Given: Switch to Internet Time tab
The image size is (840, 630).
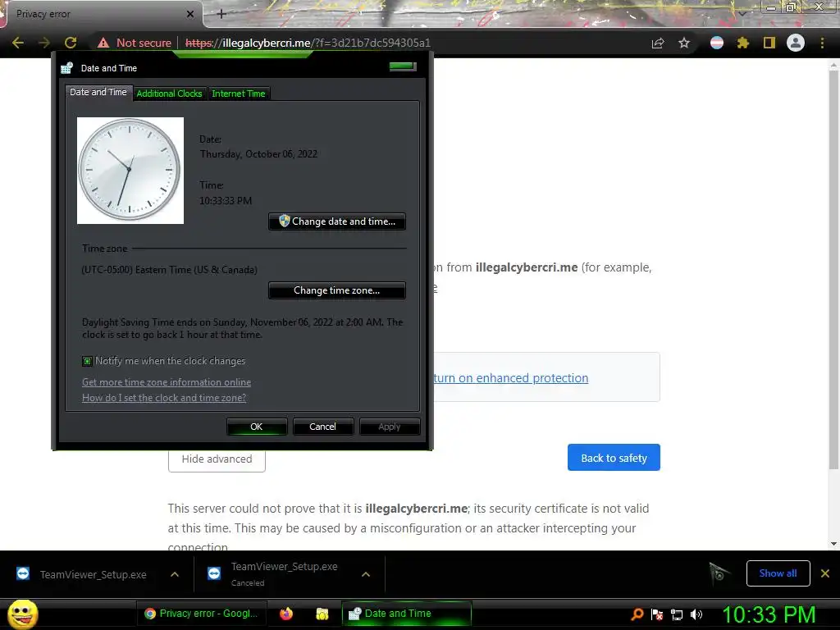Looking at the screenshot, I should [x=239, y=94].
